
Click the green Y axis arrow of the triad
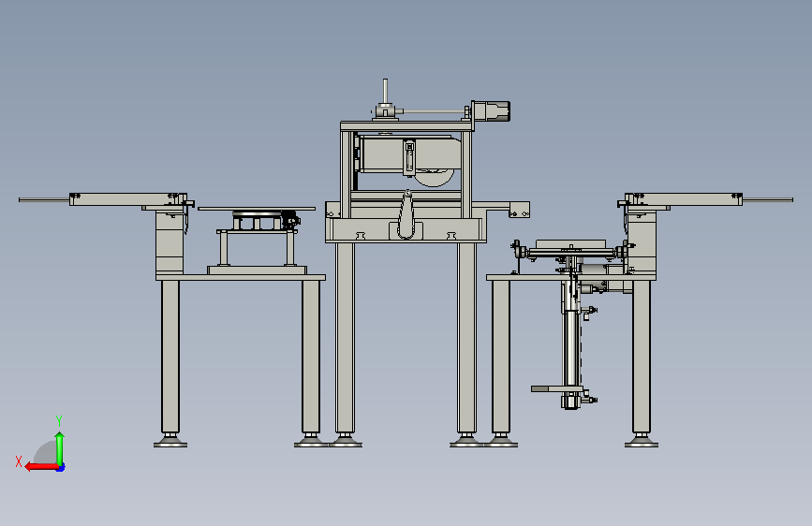coord(60,447)
